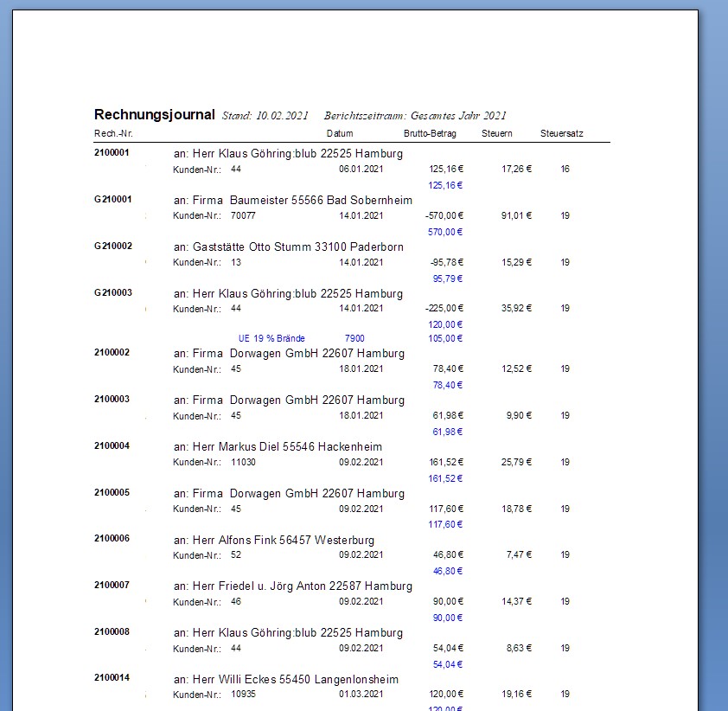Click the blue 570,00 € subtotal

[x=445, y=232]
